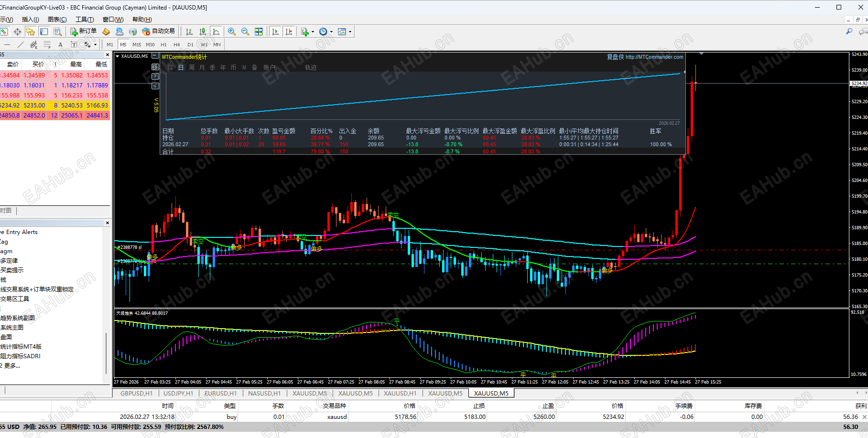Toggle the terminal panel icon
Image resolution: width=868 pixels, height=438 pixels.
point(44,32)
